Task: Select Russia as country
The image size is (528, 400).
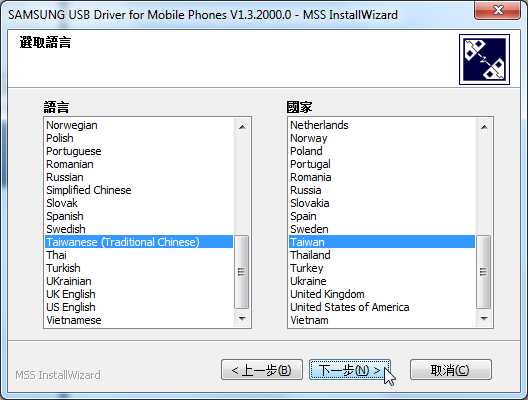Action: pos(382,190)
